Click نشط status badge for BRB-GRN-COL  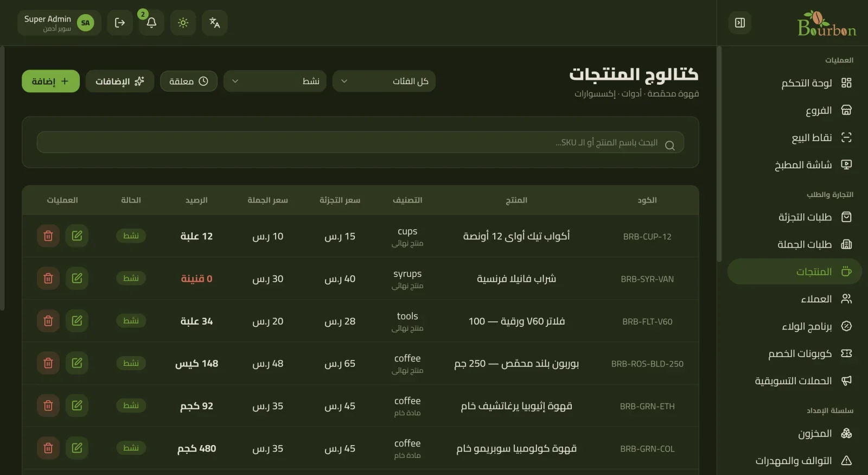131,448
